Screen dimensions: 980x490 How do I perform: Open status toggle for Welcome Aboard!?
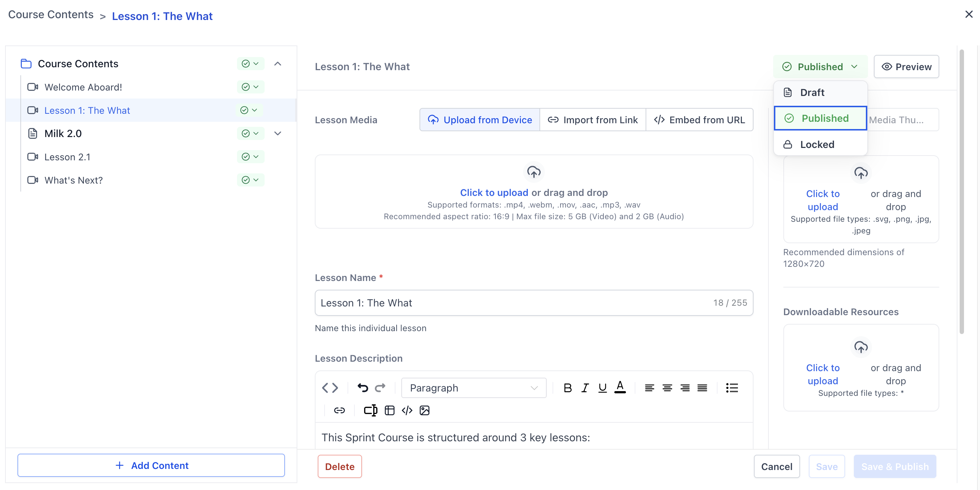point(250,87)
